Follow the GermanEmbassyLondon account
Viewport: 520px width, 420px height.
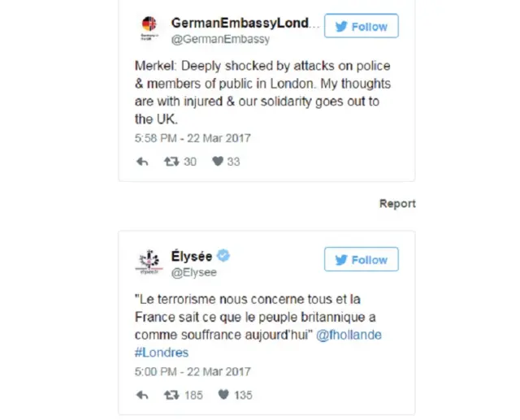[361, 27]
